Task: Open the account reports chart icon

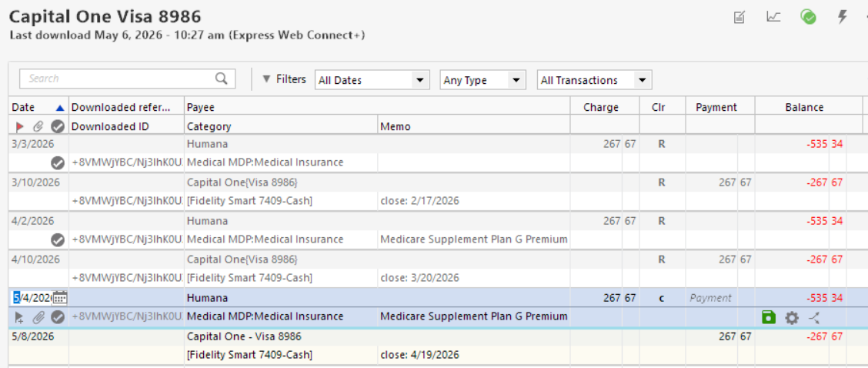Action: (x=773, y=17)
